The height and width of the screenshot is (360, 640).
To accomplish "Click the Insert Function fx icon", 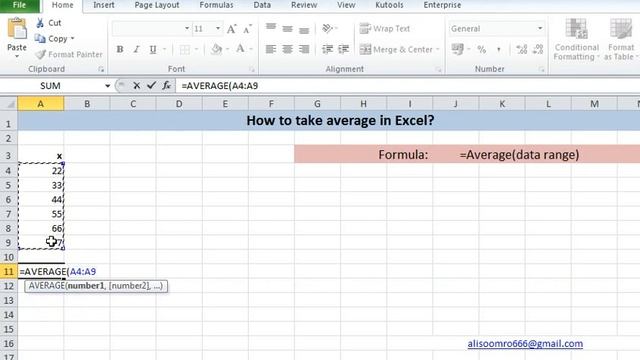I will 167,86.
